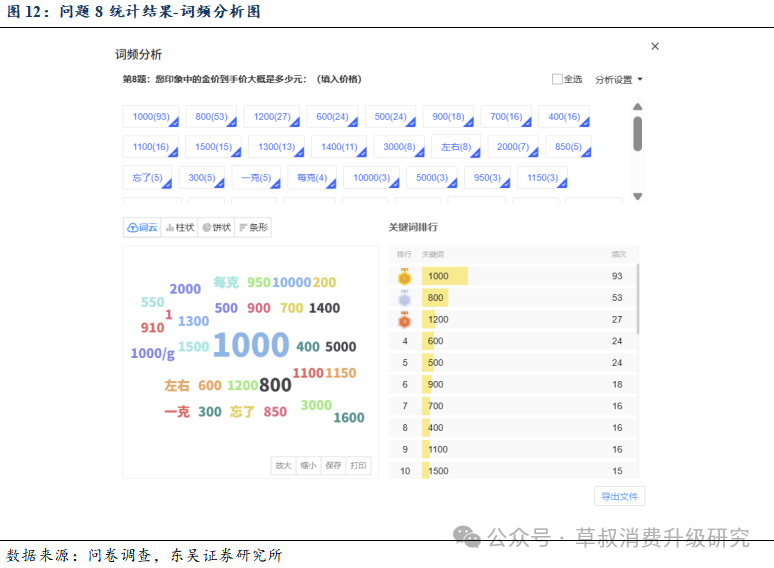The image size is (774, 568).
Task: Select the 600(24) keyword tag
Action: tap(332, 116)
